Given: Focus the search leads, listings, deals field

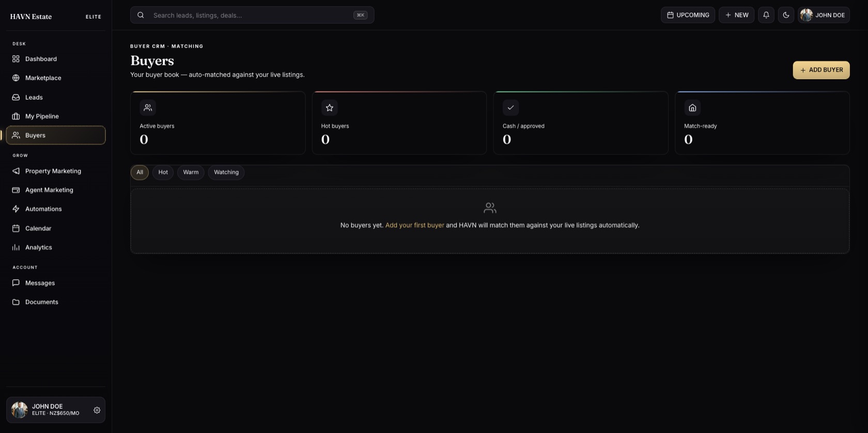Looking at the screenshot, I should click(252, 15).
